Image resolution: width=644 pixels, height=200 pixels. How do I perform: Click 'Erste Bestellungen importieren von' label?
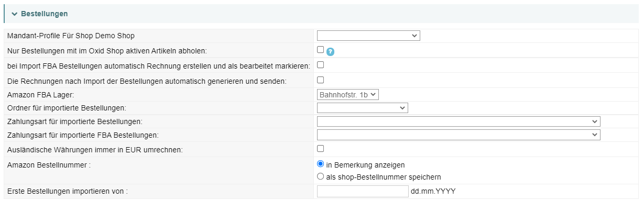tap(68, 192)
